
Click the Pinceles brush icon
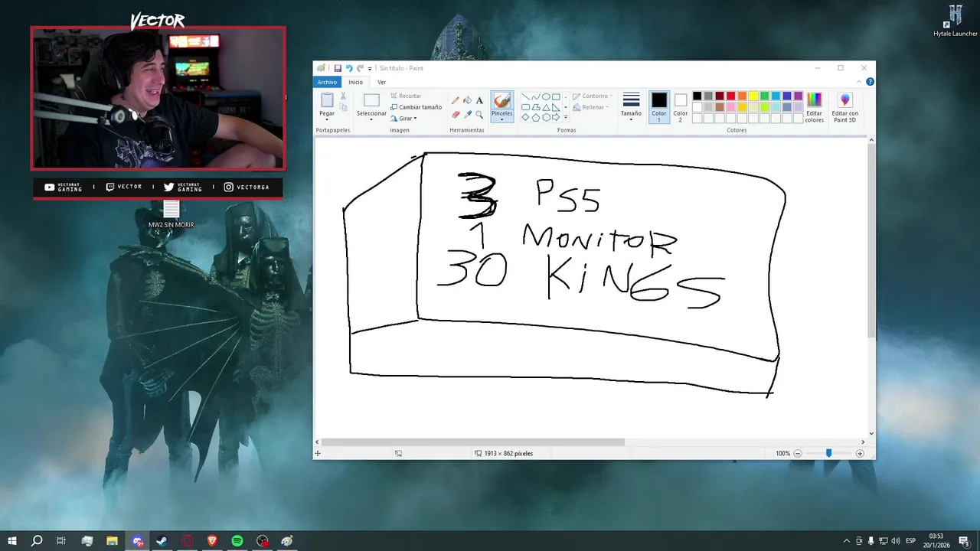pyautogui.click(x=502, y=100)
